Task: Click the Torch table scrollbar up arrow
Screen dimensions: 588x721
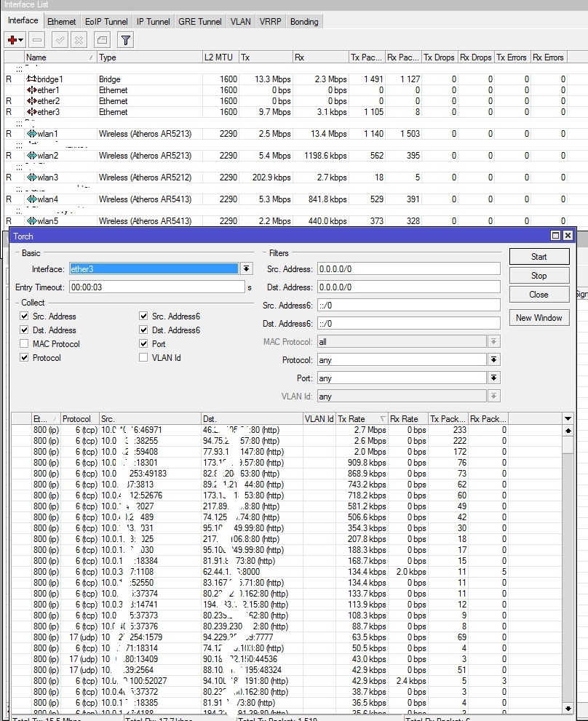Action: click(x=568, y=431)
